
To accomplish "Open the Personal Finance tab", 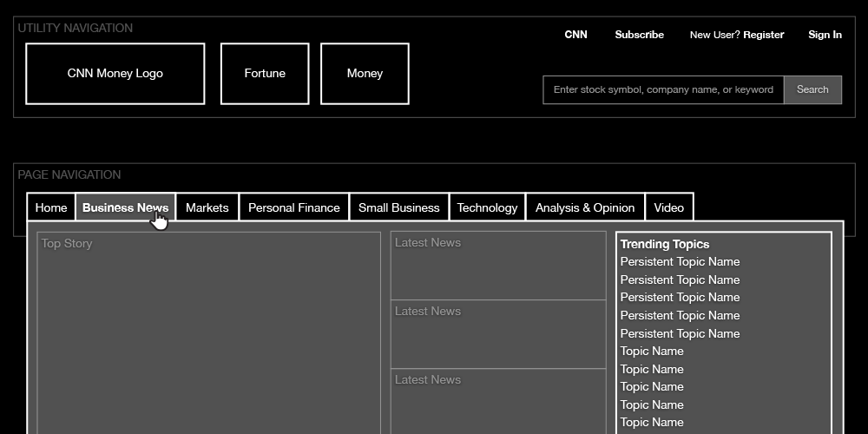I will [x=294, y=207].
